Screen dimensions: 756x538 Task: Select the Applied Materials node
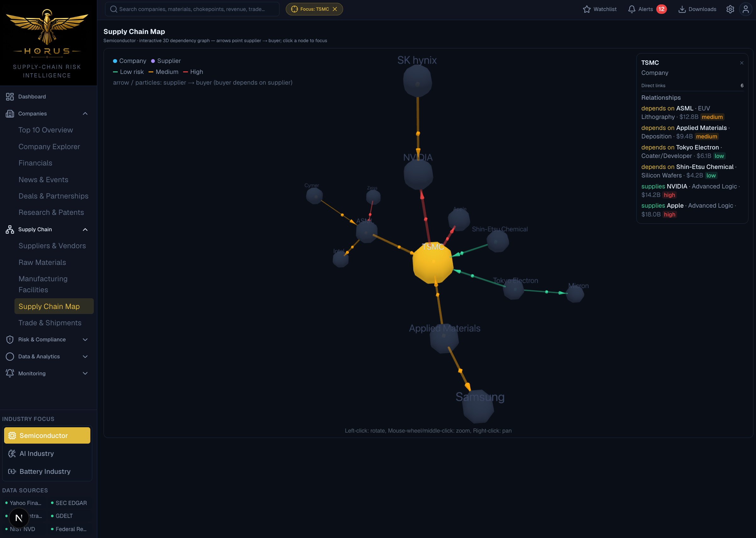pos(444,338)
